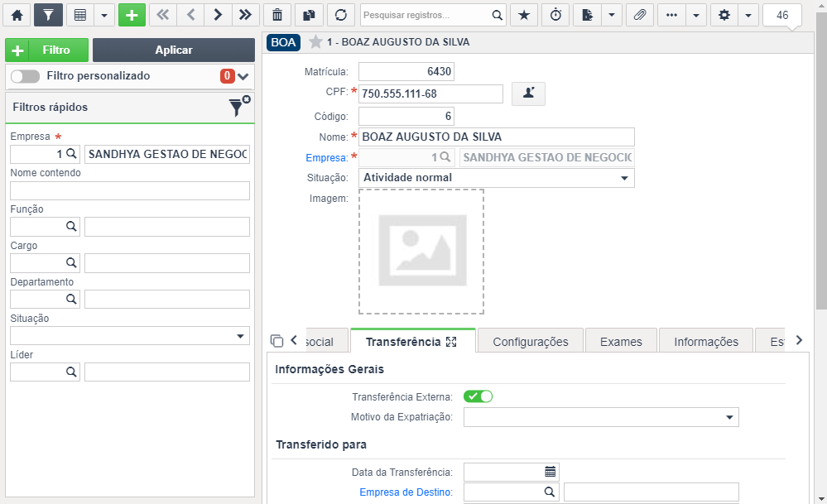Image resolution: width=827 pixels, height=504 pixels.
Task: Open Empresa de Destino lookup magnifier
Action: 550,492
